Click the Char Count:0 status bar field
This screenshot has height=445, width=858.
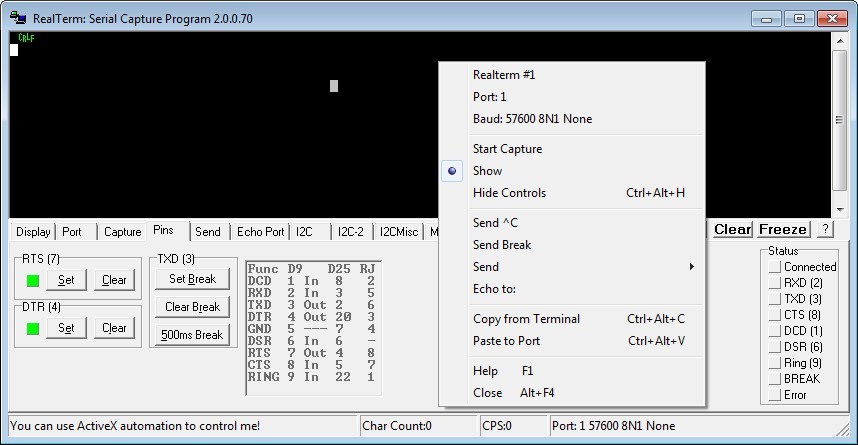419,426
